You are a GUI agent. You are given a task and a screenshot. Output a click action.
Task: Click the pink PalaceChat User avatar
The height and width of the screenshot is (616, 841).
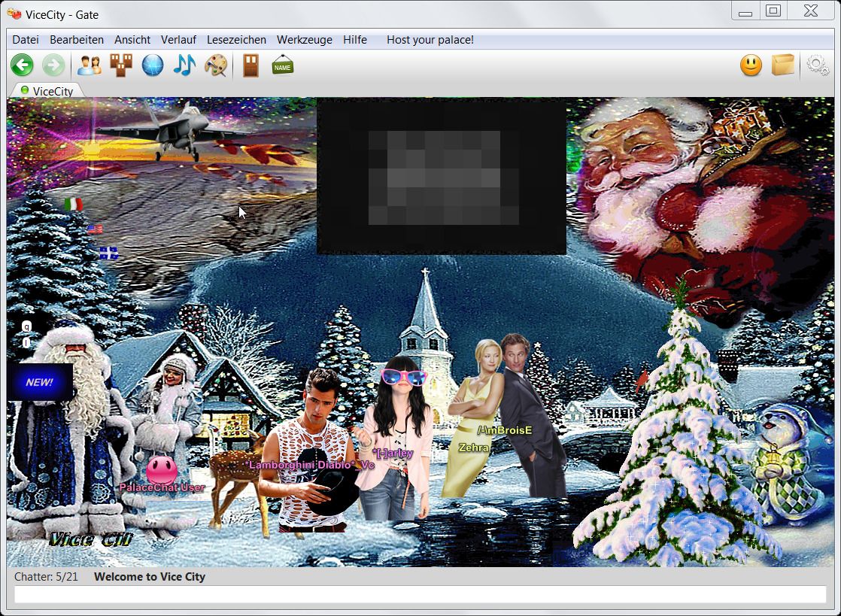click(161, 470)
